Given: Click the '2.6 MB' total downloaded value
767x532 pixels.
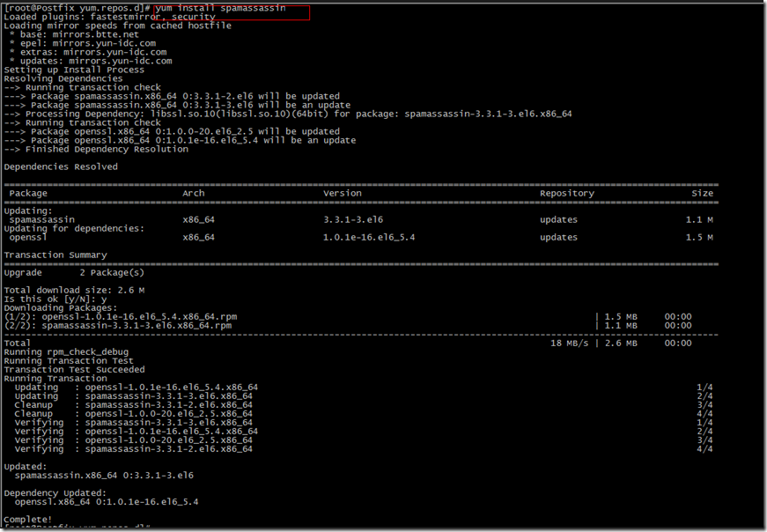Looking at the screenshot, I should [x=621, y=343].
